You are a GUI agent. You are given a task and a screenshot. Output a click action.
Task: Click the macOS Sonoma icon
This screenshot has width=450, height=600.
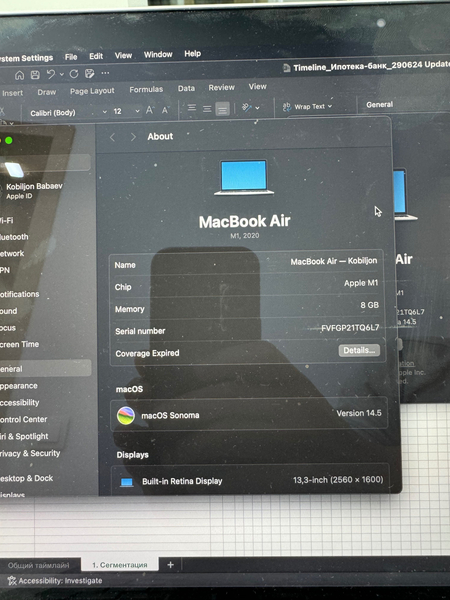pyautogui.click(x=126, y=416)
